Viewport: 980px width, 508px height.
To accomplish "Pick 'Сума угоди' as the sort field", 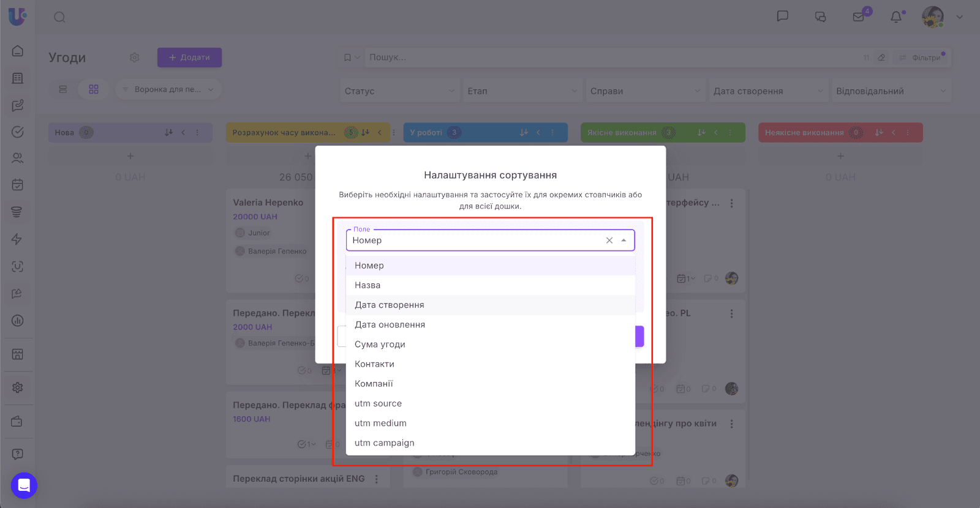I will coord(380,345).
